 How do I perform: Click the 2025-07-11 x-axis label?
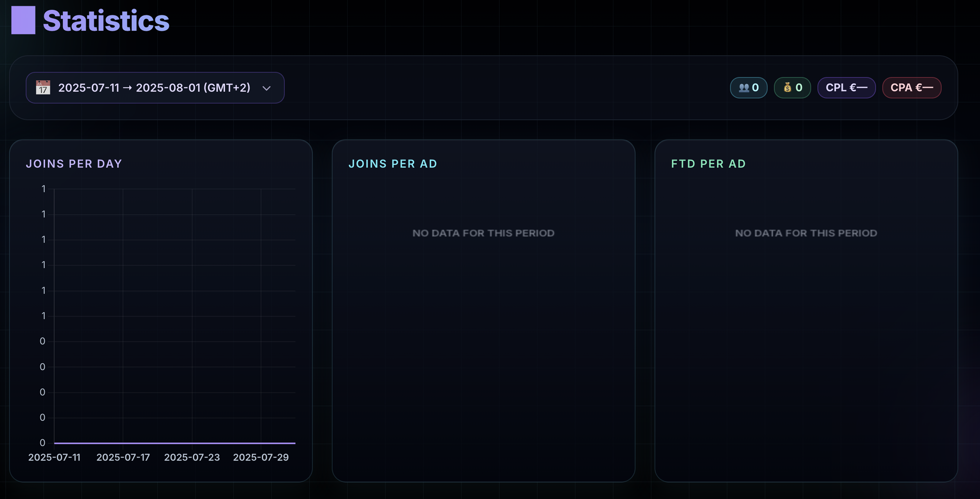(54, 458)
